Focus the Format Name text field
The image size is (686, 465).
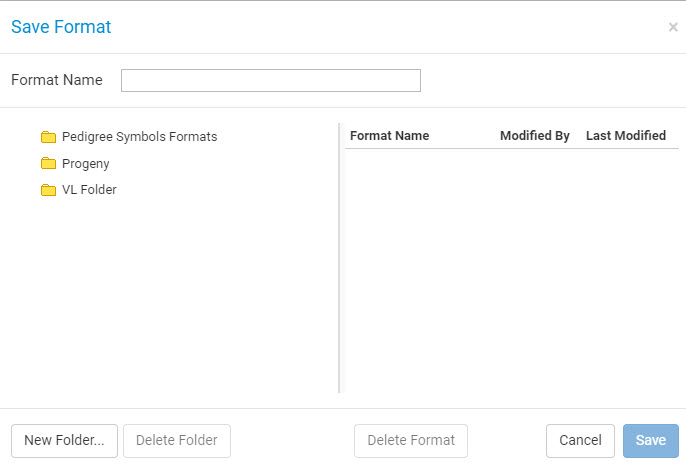click(271, 80)
